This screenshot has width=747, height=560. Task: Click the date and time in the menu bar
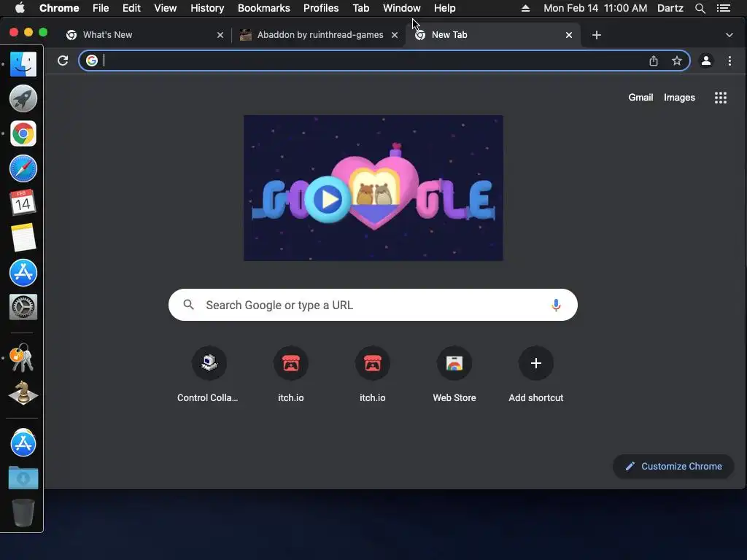pyautogui.click(x=595, y=8)
